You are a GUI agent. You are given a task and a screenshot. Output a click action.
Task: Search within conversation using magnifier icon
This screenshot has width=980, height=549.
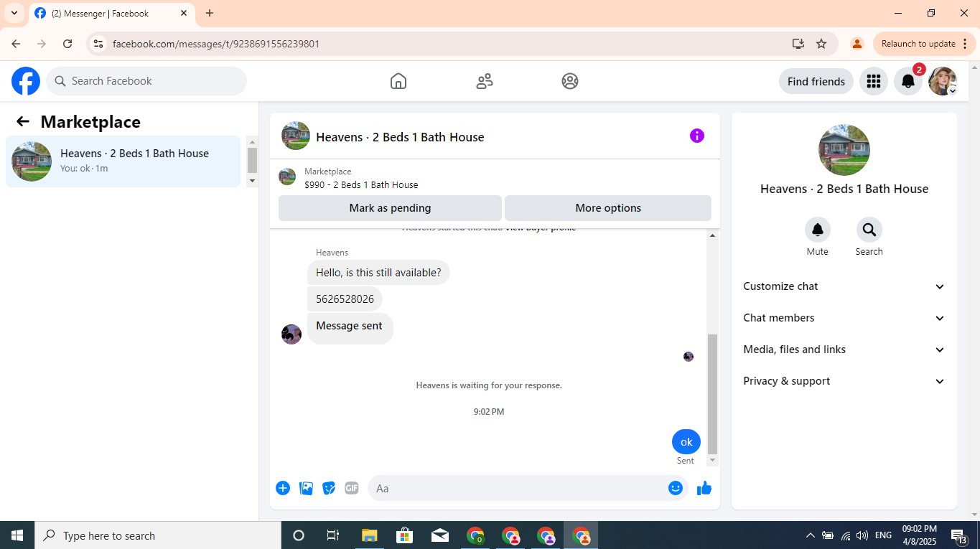869,230
